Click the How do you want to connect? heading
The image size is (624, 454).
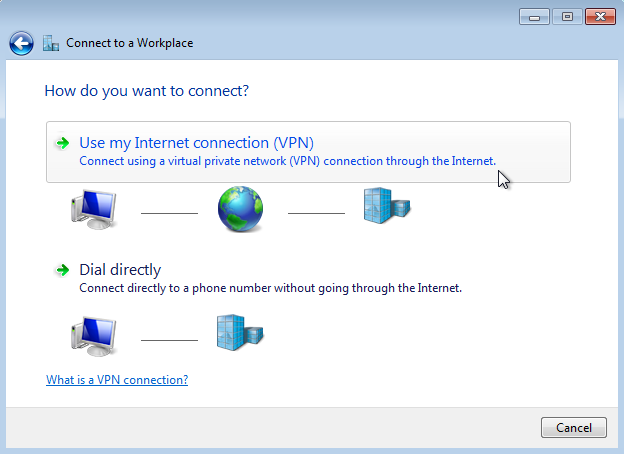[x=146, y=91]
